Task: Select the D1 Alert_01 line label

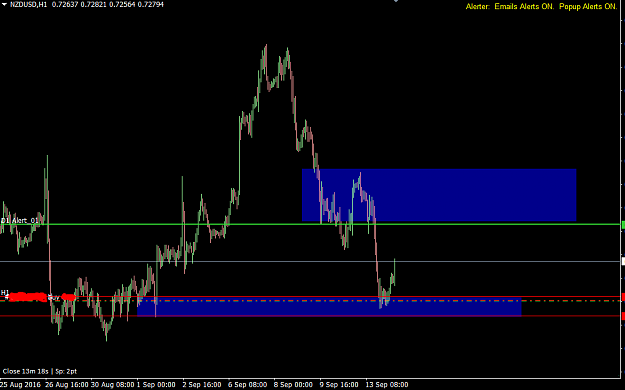Action: pos(20,221)
